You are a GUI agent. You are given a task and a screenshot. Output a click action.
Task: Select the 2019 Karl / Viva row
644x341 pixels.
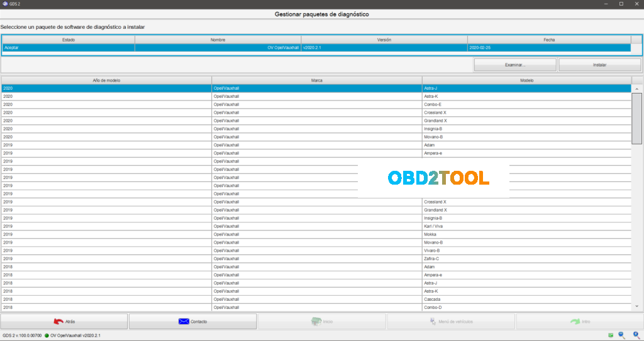pyautogui.click(x=316, y=226)
